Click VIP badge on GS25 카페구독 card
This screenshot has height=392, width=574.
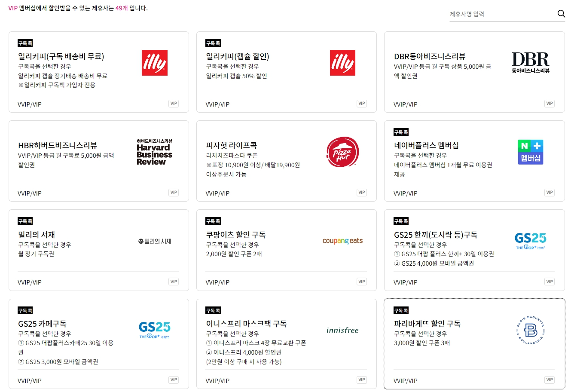174,380
